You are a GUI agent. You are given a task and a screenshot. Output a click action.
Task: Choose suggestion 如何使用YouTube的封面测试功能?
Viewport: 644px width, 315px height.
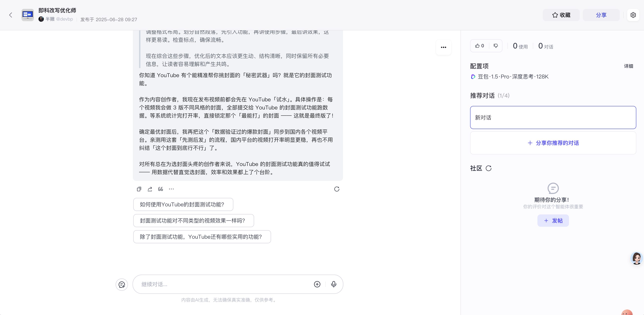tap(183, 204)
